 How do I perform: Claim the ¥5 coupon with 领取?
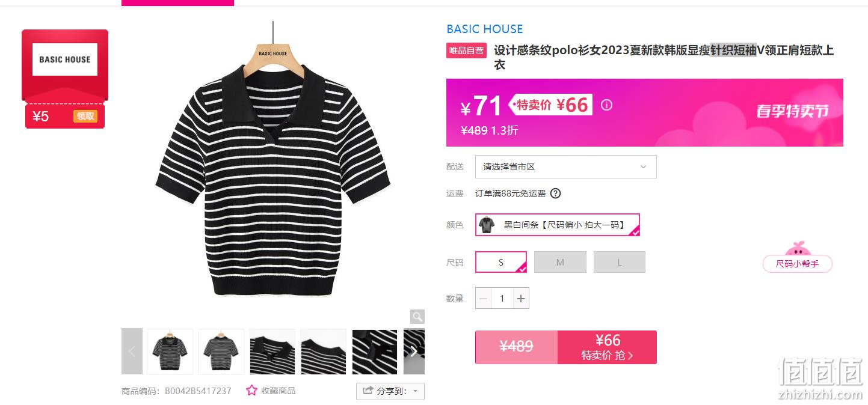[85, 117]
